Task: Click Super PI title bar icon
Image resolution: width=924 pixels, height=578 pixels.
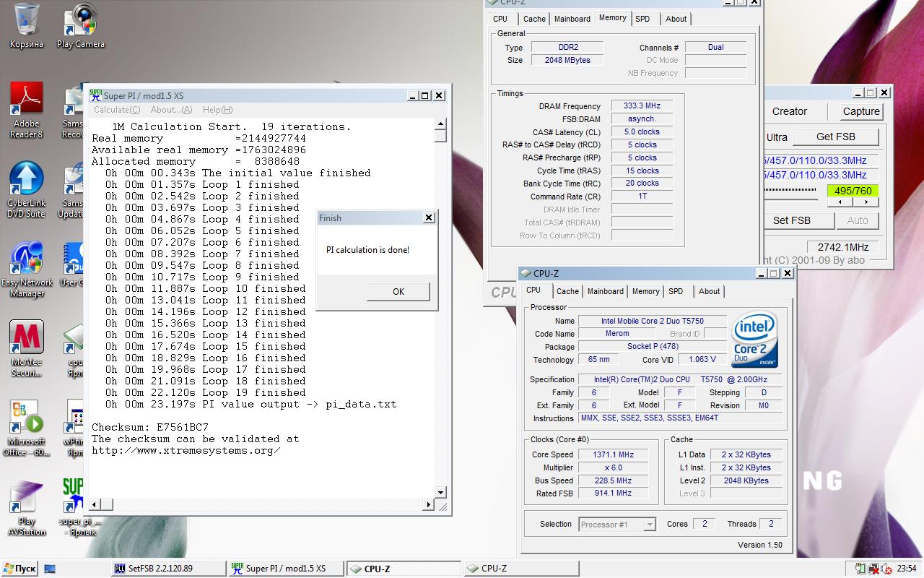Action: (95, 95)
